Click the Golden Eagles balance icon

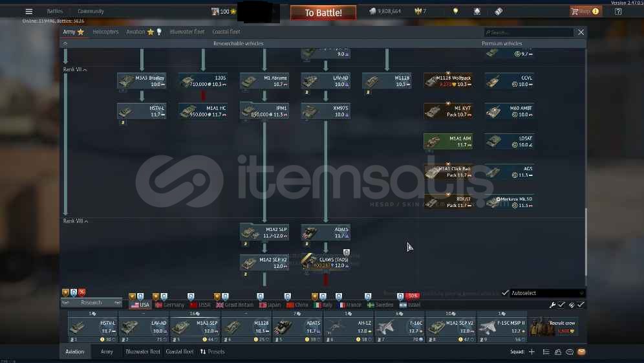pyautogui.click(x=418, y=12)
